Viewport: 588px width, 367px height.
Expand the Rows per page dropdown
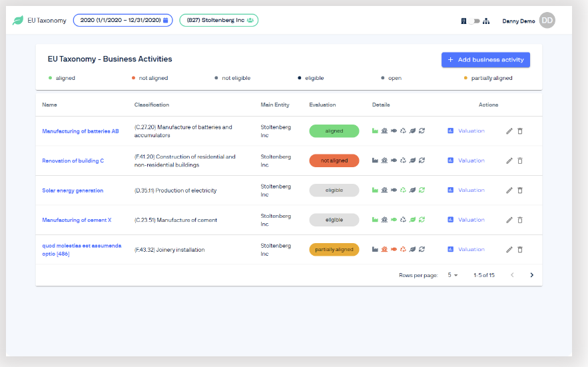tap(453, 275)
